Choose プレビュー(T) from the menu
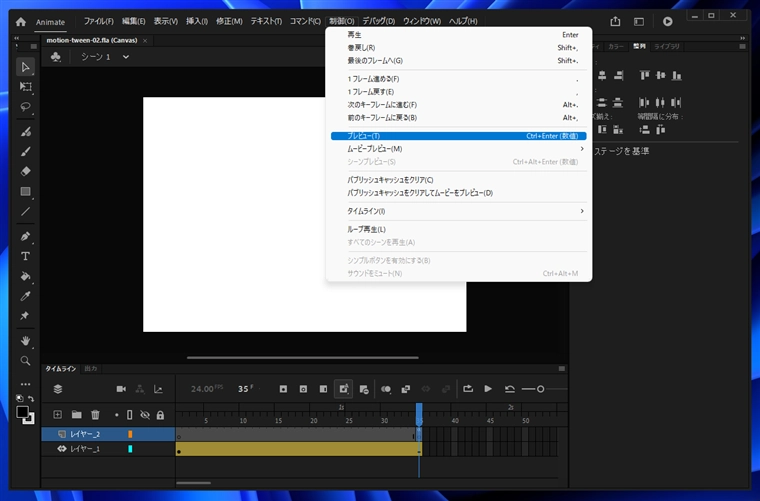760x501 pixels. click(459, 136)
